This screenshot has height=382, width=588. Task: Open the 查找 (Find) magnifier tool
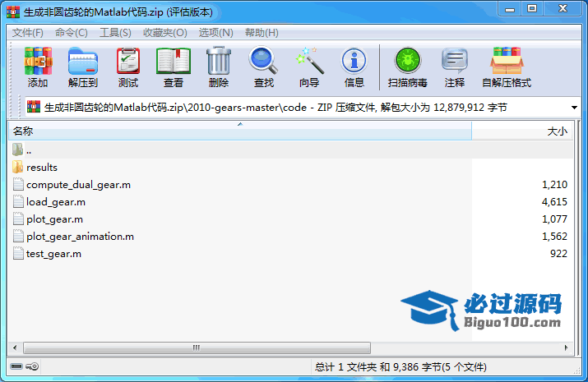tap(264, 67)
